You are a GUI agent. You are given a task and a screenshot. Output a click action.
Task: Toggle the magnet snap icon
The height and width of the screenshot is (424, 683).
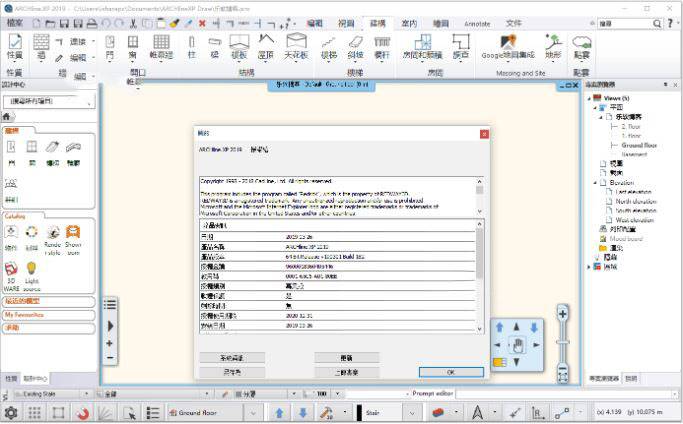[83, 412]
